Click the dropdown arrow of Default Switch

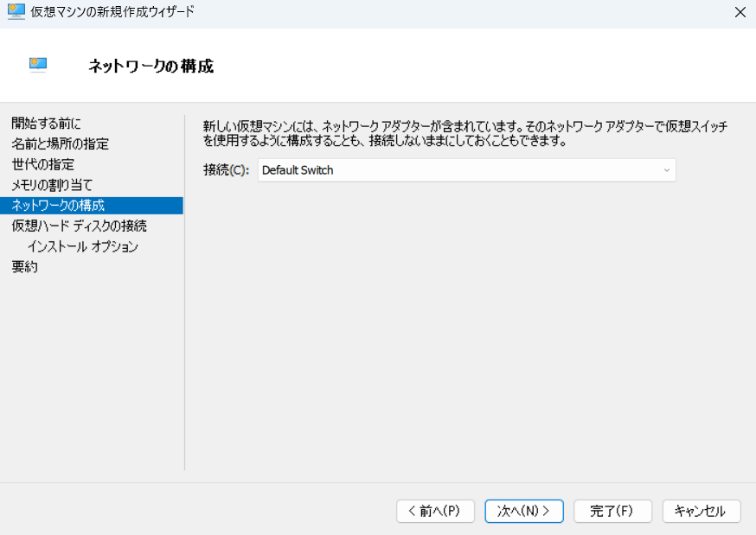tap(667, 170)
